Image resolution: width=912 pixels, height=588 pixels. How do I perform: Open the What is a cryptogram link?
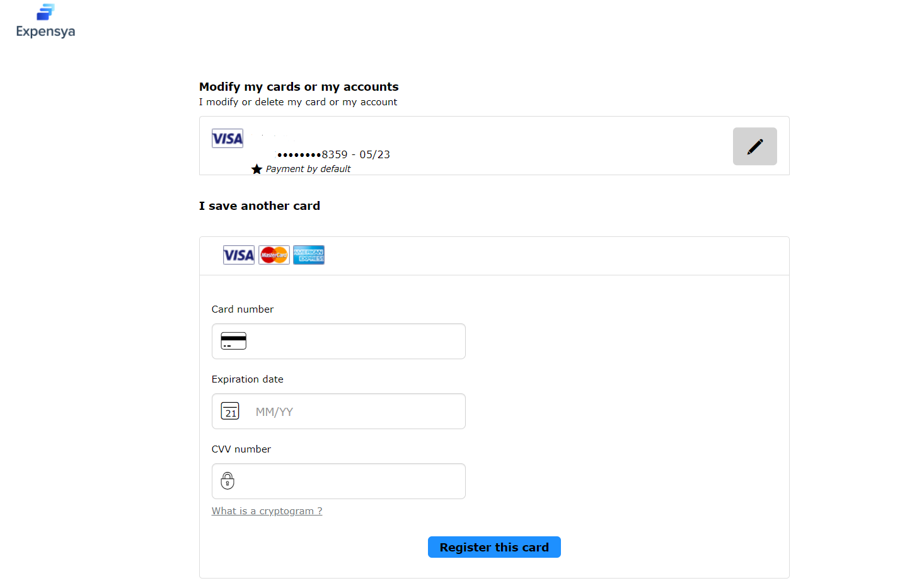(267, 511)
